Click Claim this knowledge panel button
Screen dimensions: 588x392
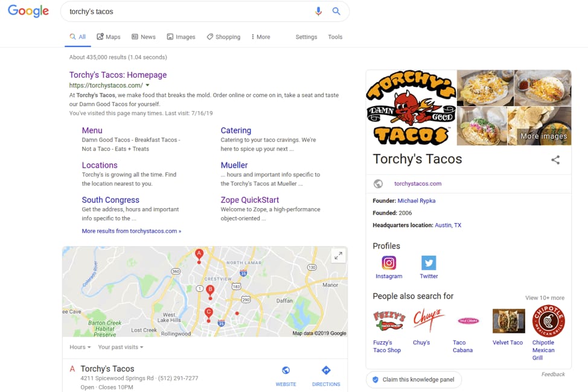pos(414,379)
